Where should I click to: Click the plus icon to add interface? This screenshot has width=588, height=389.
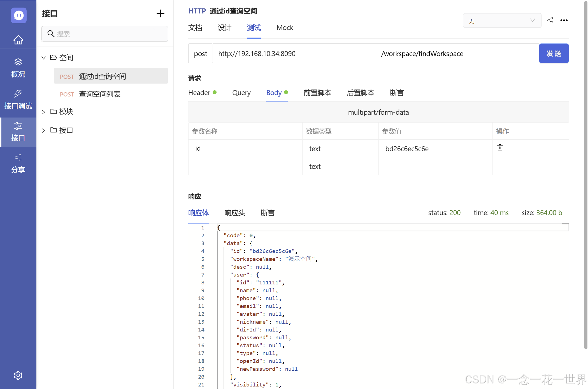click(x=160, y=13)
